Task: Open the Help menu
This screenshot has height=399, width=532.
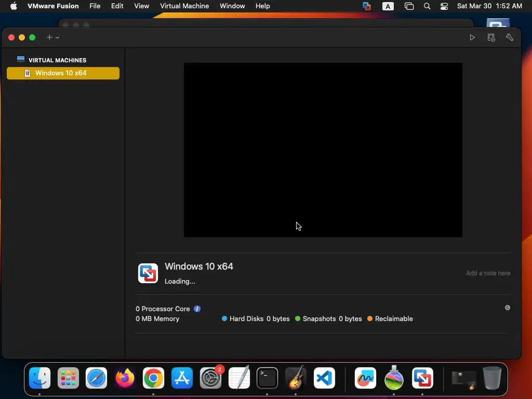Action: coord(262,6)
